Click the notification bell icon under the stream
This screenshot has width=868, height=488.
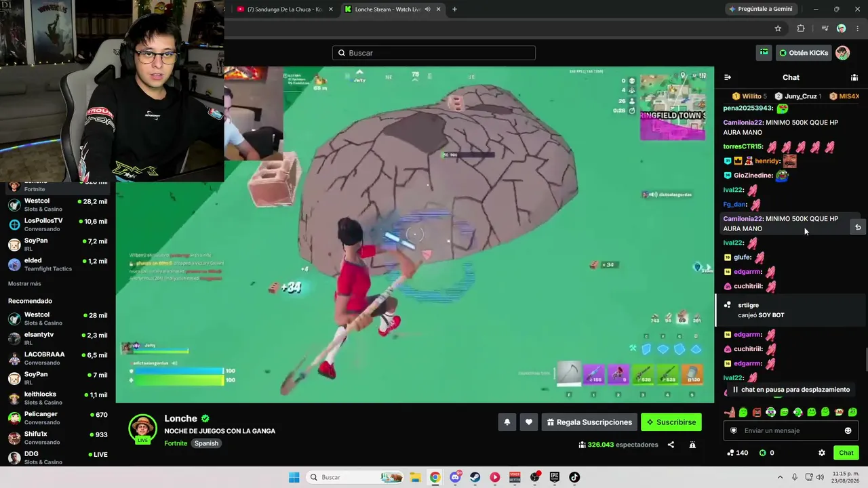(x=507, y=422)
